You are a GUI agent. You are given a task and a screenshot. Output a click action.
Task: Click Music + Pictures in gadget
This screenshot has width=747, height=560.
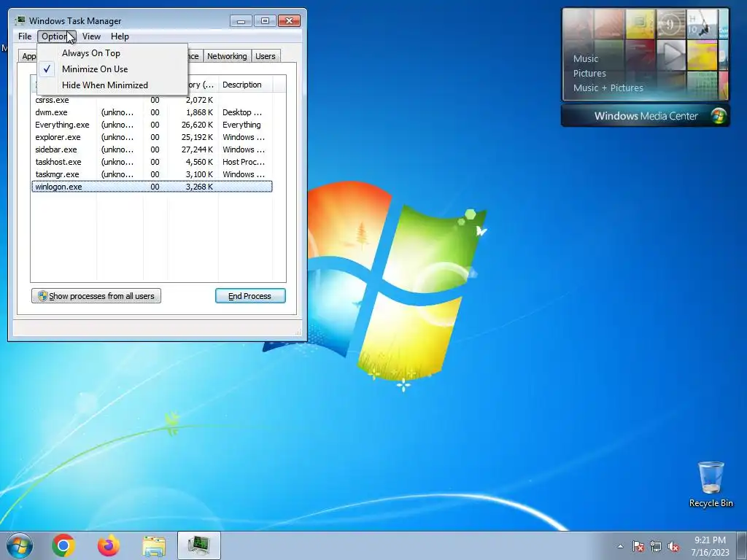pos(608,87)
